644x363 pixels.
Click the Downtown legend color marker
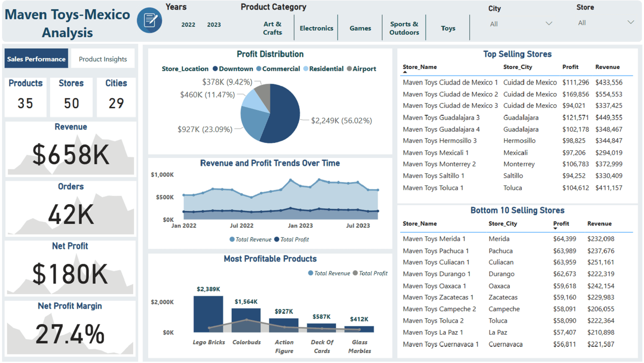215,69
